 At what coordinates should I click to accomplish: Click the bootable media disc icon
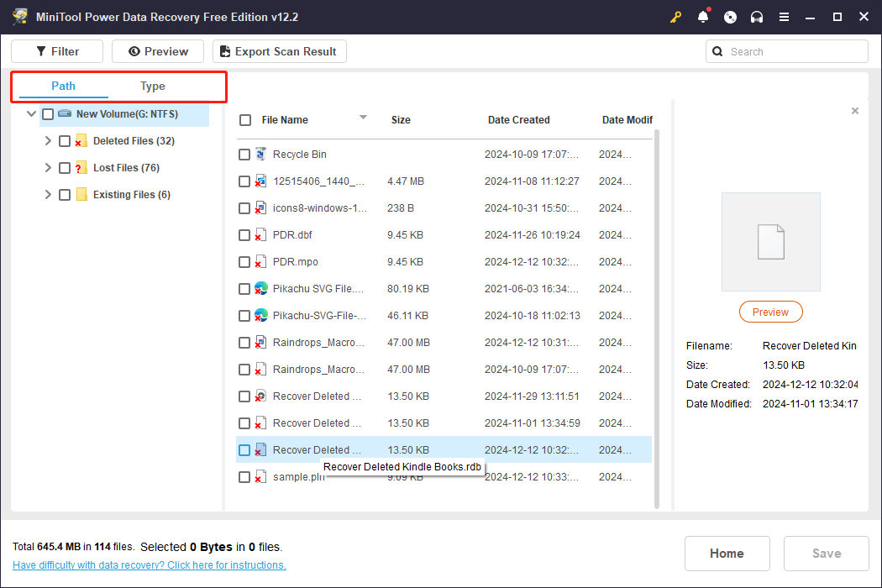coord(730,17)
